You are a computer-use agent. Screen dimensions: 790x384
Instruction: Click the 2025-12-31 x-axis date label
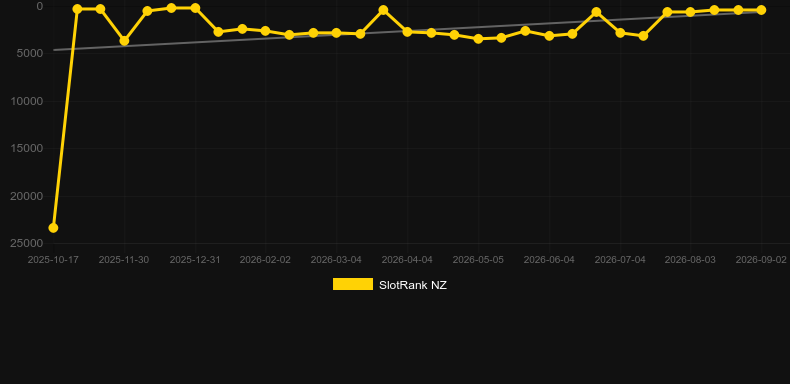195,260
